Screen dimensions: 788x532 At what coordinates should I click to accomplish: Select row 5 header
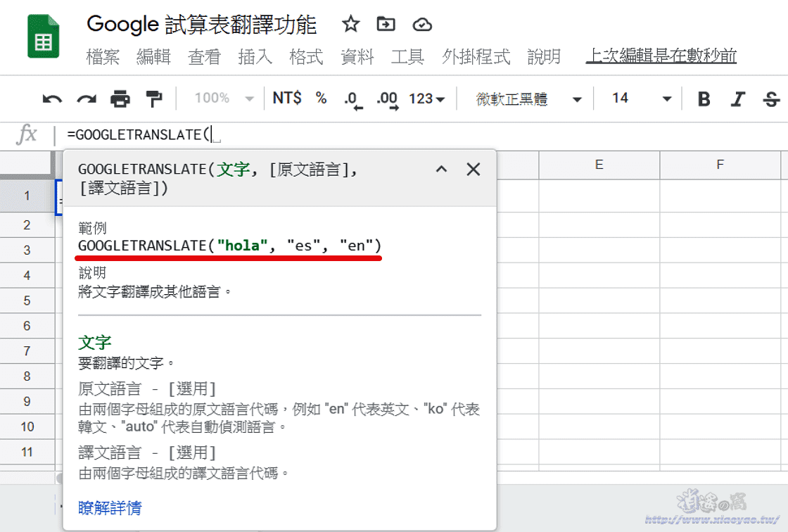click(27, 300)
